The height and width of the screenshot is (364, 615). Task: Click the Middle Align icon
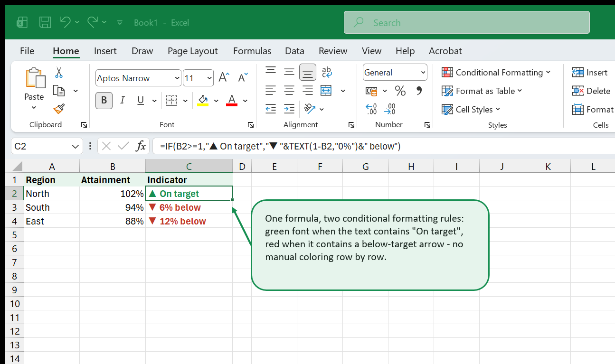tap(289, 72)
